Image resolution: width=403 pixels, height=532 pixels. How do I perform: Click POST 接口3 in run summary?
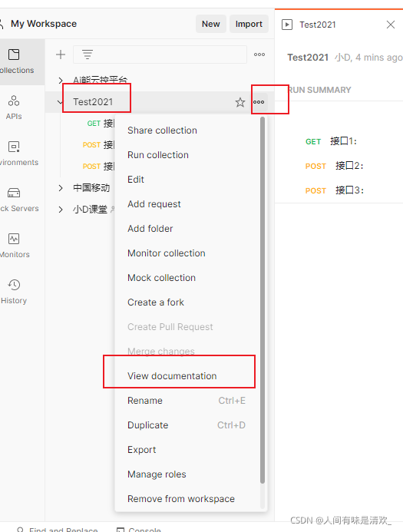(x=335, y=190)
